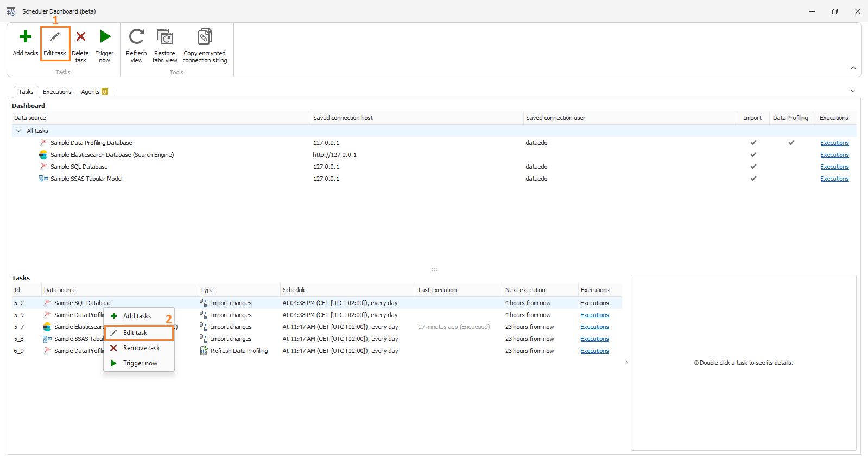Click Data Profiling checkmark for Sample Data Profiling Database

[x=791, y=143]
